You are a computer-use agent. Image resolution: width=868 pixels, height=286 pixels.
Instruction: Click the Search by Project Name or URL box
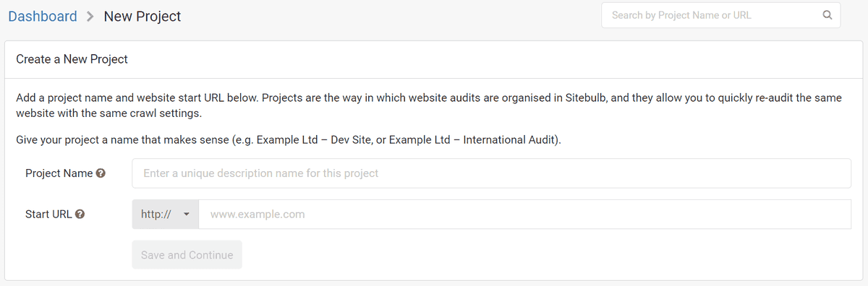(720, 15)
